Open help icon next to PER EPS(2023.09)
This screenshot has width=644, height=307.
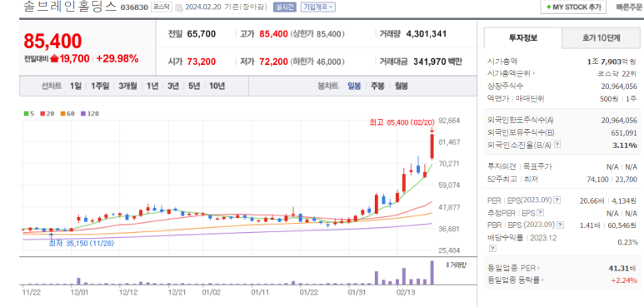click(x=557, y=200)
